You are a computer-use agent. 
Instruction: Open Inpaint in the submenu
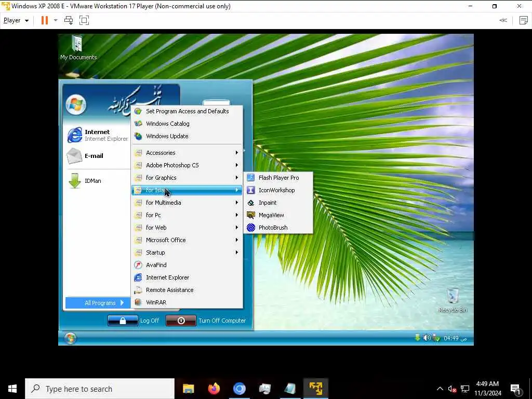coord(278,203)
